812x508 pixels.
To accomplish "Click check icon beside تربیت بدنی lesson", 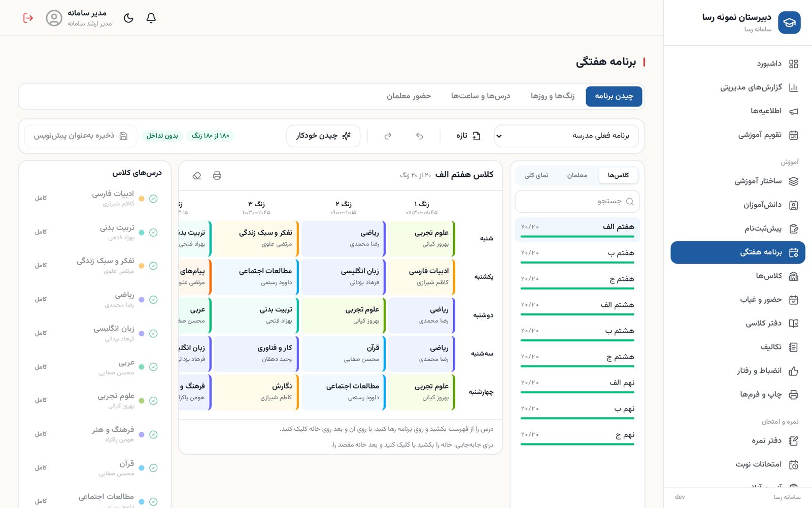I will point(153,232).
